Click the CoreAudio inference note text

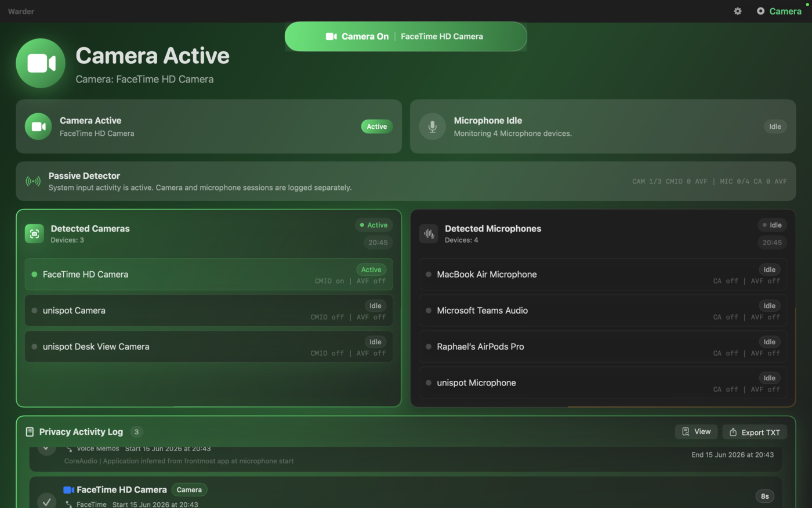(x=179, y=461)
